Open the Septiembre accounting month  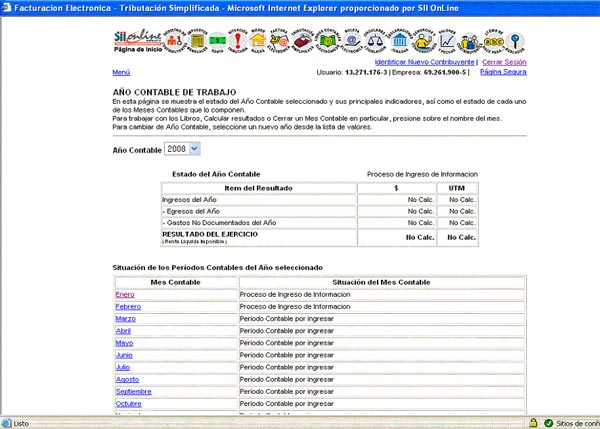coord(134,391)
